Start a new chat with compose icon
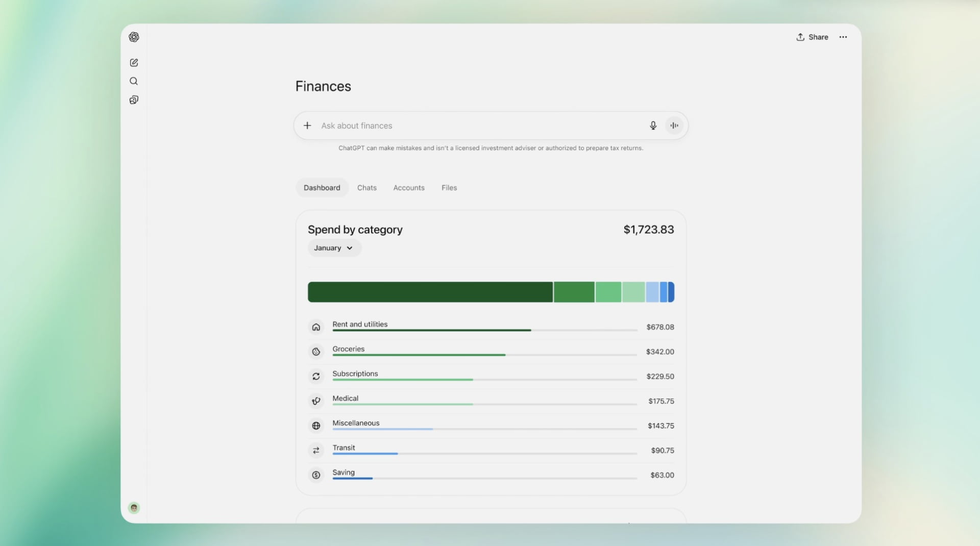980x546 pixels. [x=134, y=63]
